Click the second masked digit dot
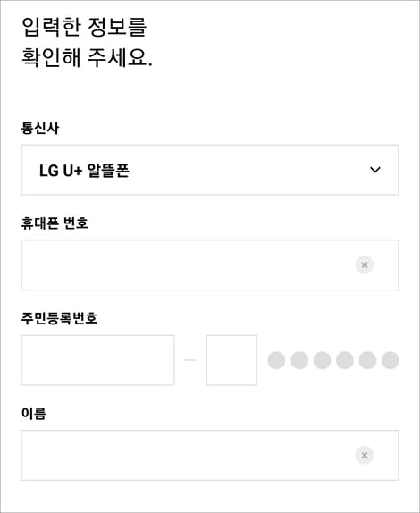 point(299,360)
